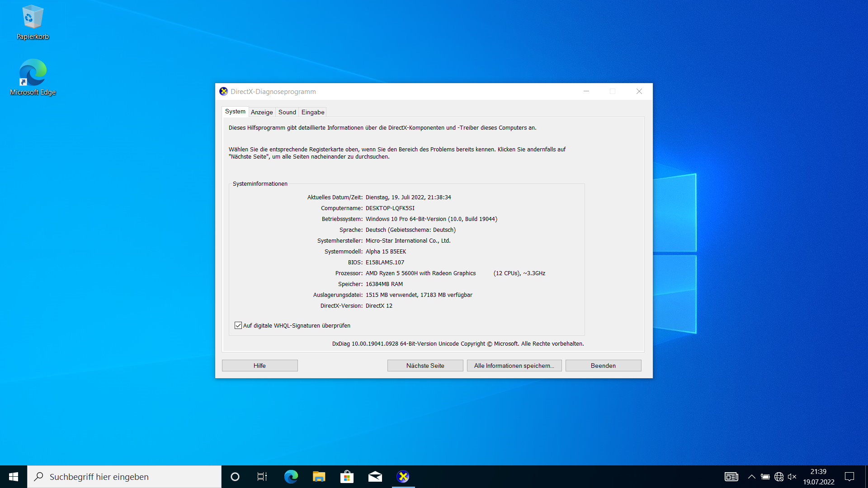868x488 pixels.
Task: Click 'Alle Informationen speichern...'
Action: 514,365
